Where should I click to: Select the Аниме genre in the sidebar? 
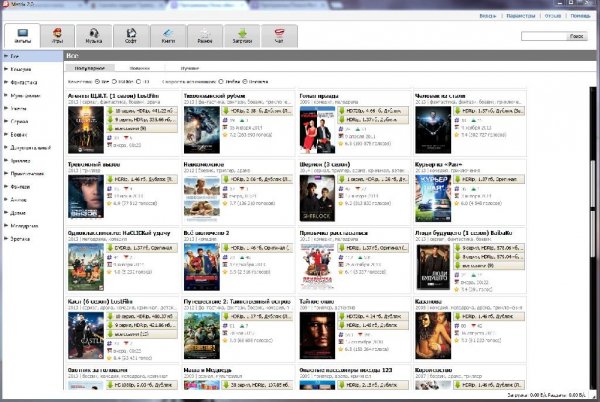pos(18,200)
